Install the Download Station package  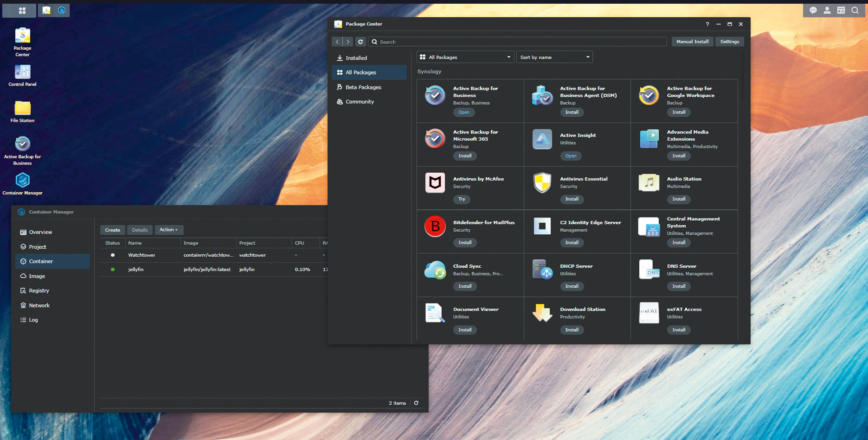571,330
